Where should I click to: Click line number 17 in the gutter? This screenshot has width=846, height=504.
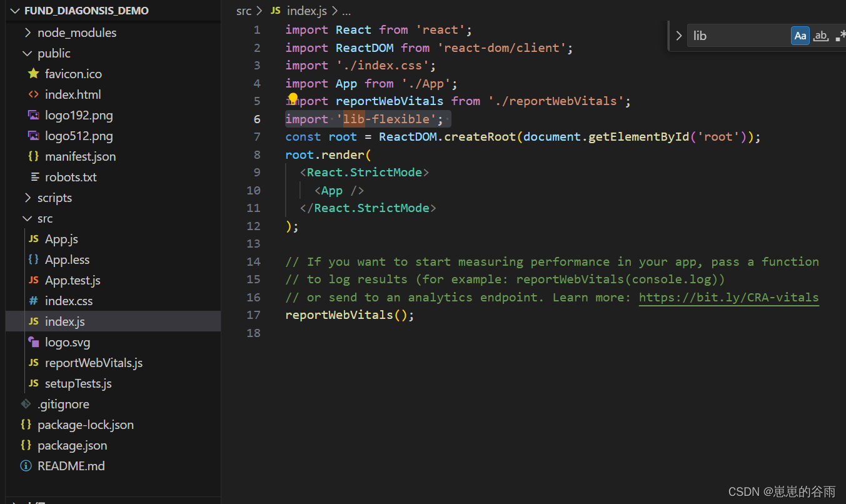tap(253, 315)
